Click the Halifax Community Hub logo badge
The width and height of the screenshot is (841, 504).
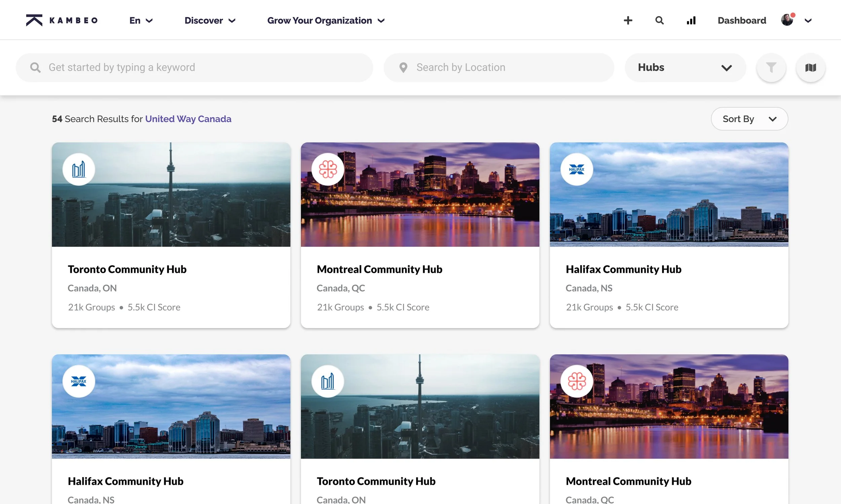[x=577, y=169]
